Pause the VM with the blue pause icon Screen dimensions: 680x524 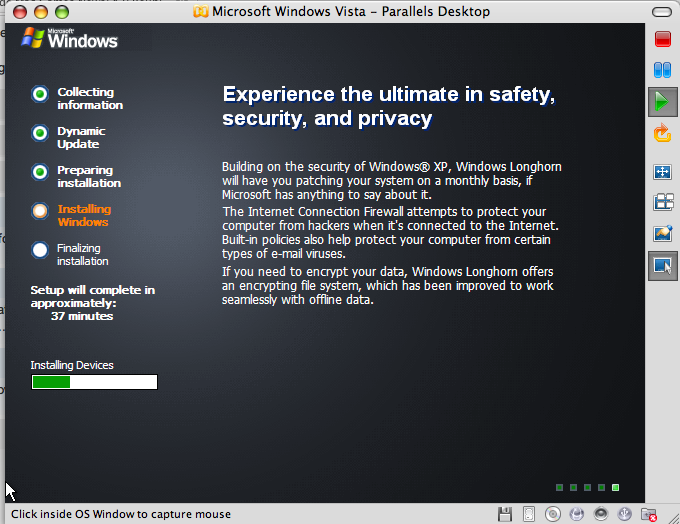tap(663, 70)
